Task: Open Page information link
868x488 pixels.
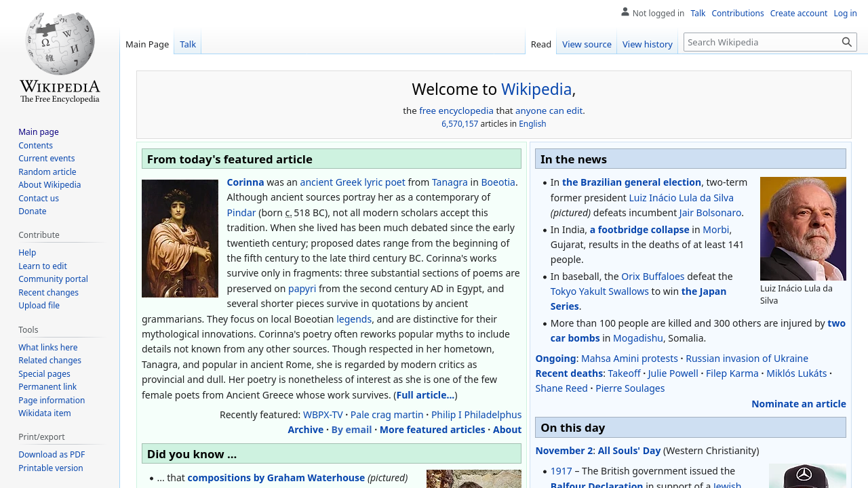Action: [52, 400]
